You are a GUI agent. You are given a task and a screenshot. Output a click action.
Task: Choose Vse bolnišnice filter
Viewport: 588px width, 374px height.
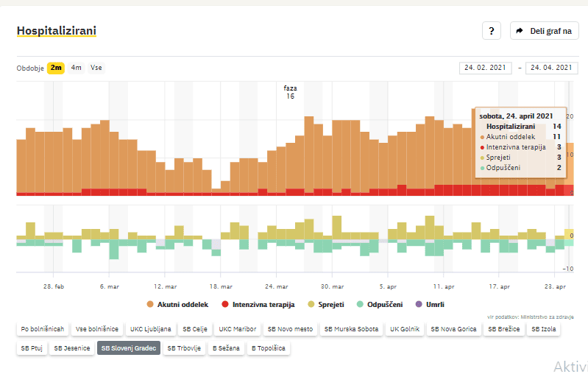(98, 329)
